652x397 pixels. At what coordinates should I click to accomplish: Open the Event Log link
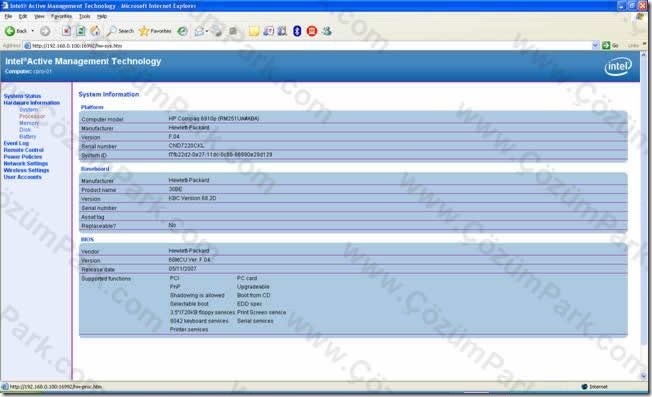(16, 143)
